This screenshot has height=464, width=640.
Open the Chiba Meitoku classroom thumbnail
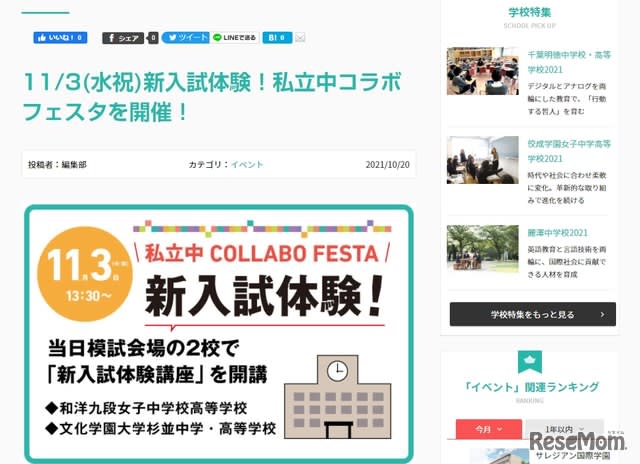[x=482, y=71]
